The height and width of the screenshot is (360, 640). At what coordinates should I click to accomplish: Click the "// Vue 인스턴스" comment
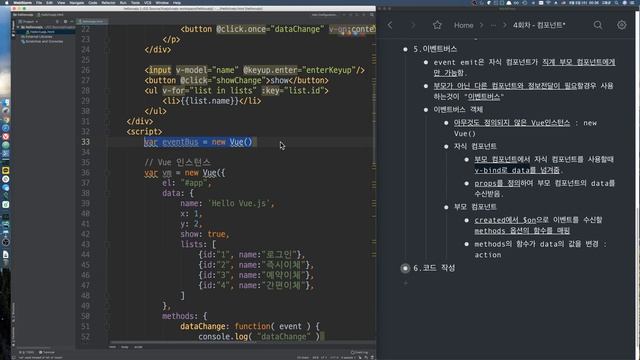tap(177, 162)
